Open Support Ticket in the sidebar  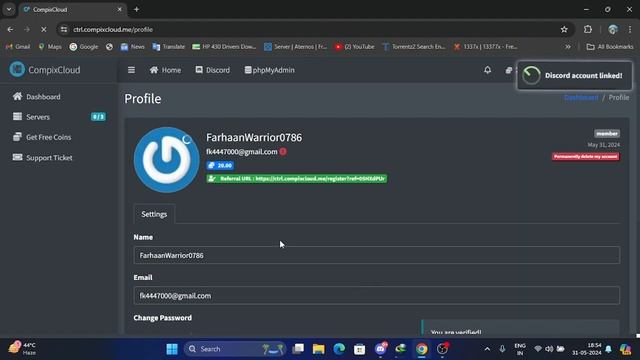42,158
